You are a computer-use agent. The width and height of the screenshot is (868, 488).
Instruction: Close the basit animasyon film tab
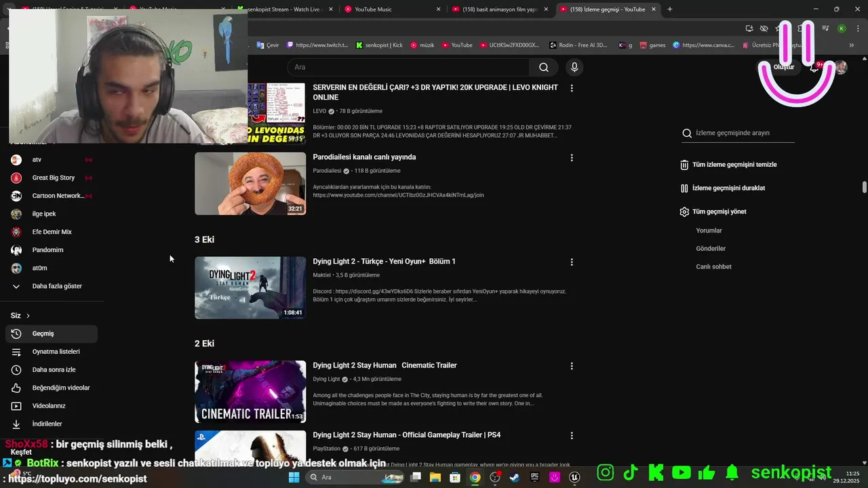pos(546,9)
